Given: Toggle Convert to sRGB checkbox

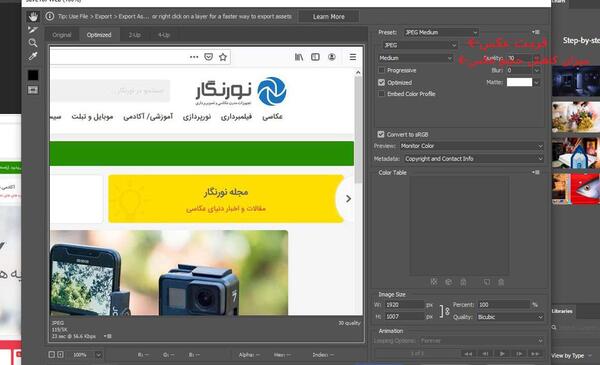Looking at the screenshot, I should pyautogui.click(x=381, y=134).
